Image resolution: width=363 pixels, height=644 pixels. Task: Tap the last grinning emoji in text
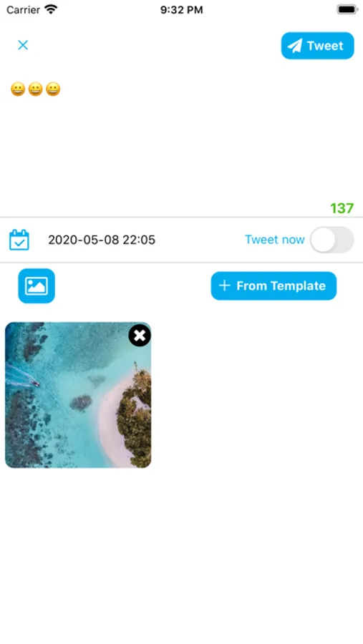53,89
